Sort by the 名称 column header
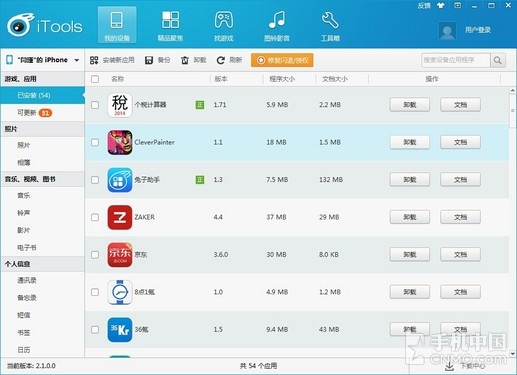This screenshot has height=375, width=517. (x=118, y=79)
